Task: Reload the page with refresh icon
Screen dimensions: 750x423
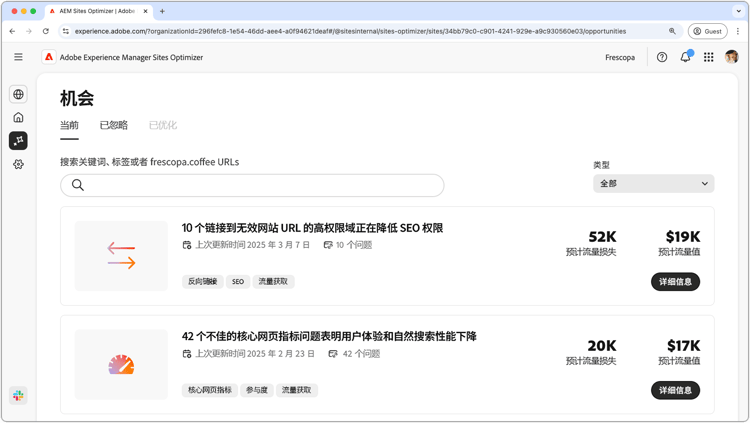Action: 45,31
